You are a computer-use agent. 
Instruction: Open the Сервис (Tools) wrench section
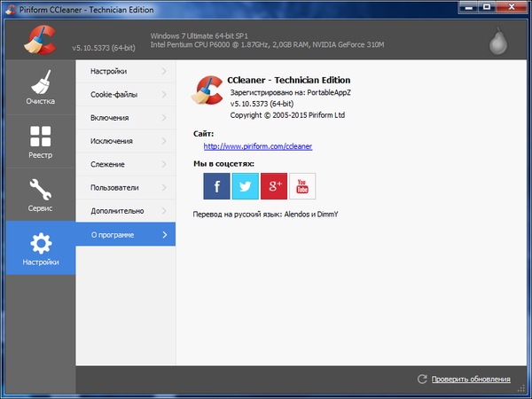[x=40, y=194]
